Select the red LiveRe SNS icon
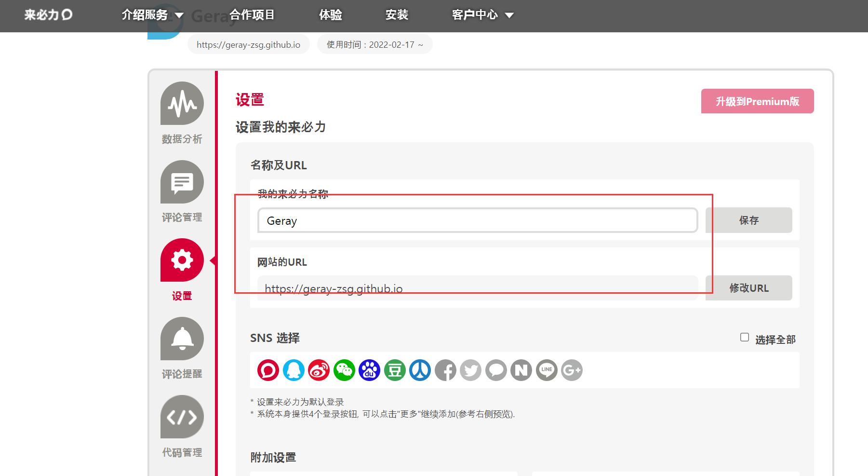This screenshot has width=868, height=476. click(268, 370)
